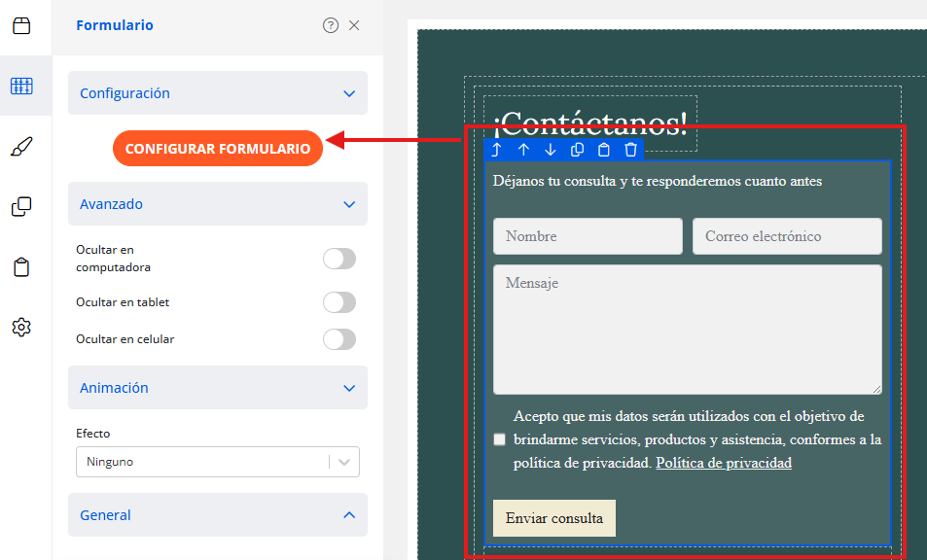
Task: Delete the form with the trash icon
Action: pyautogui.click(x=631, y=150)
